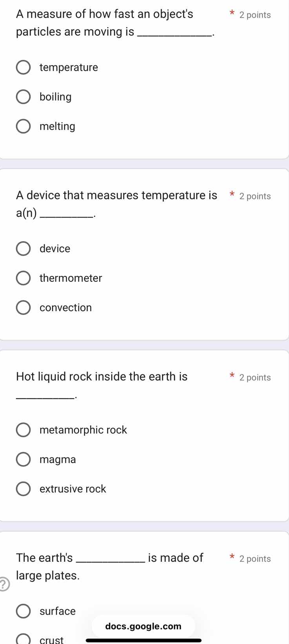Tap the 2 points label on question two
The width and height of the screenshot is (289, 644).
click(x=254, y=196)
